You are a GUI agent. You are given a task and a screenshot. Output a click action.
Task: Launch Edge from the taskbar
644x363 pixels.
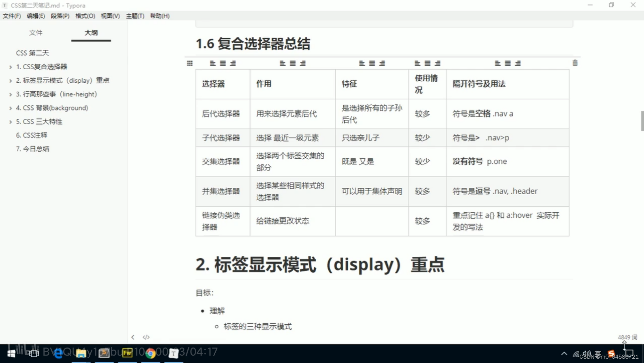[58, 353]
